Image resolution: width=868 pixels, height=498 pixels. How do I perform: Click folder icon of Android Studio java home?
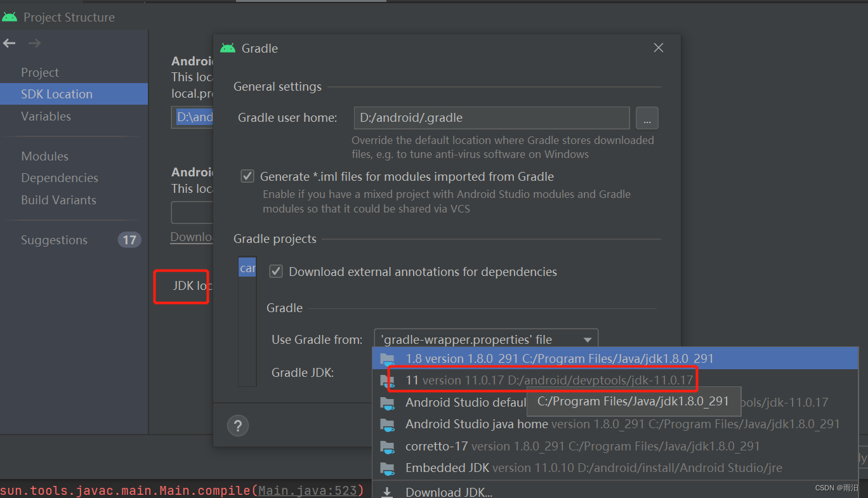pyautogui.click(x=386, y=424)
